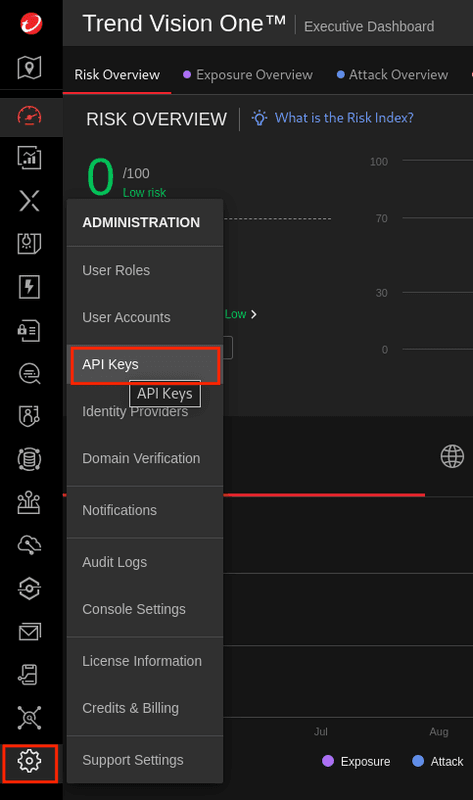The height and width of the screenshot is (800, 473).
Task: Toggle the Attack legend item
Action: coord(438,761)
